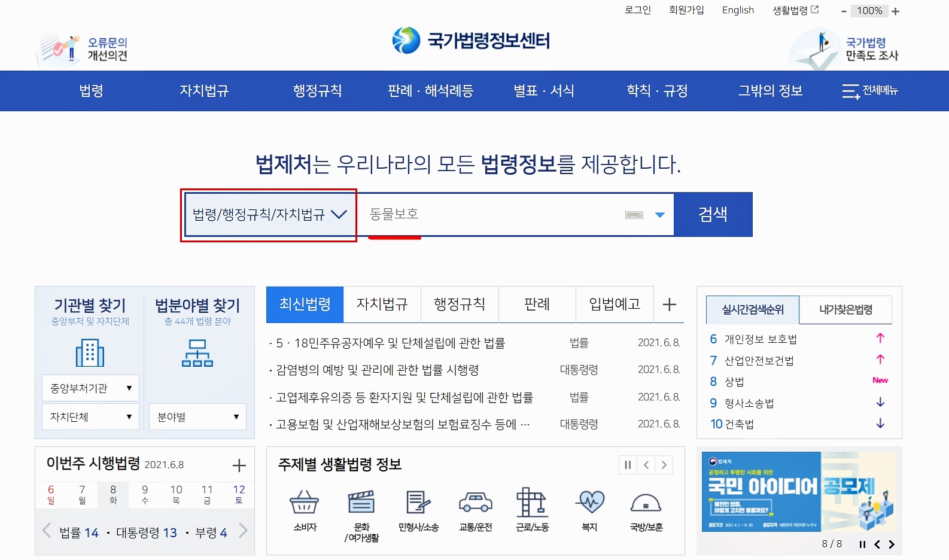Viewport: 949px width, 560px height.
Task: Open the 전체메뉴 hamburger icon
Action: pyautogui.click(x=850, y=91)
